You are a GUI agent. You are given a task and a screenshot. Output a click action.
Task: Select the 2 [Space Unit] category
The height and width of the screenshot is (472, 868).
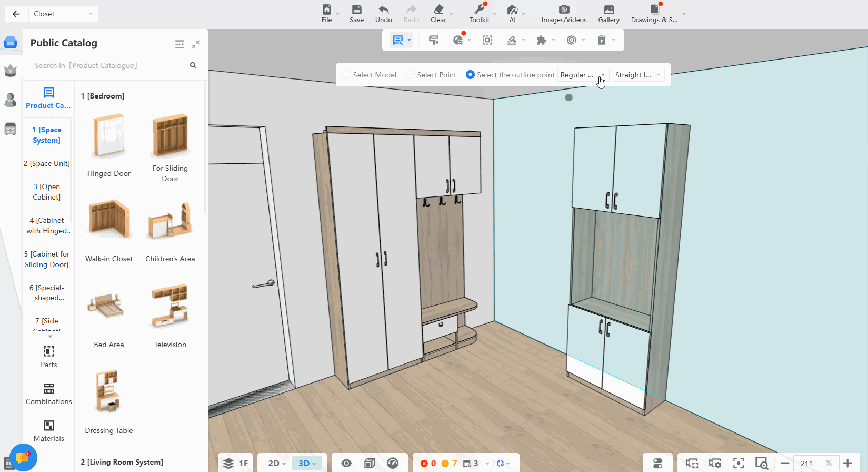click(x=47, y=163)
